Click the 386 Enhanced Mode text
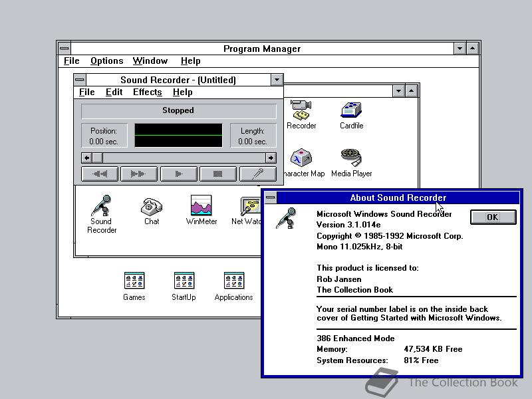Screen dimensions: 532x399 point(356,338)
